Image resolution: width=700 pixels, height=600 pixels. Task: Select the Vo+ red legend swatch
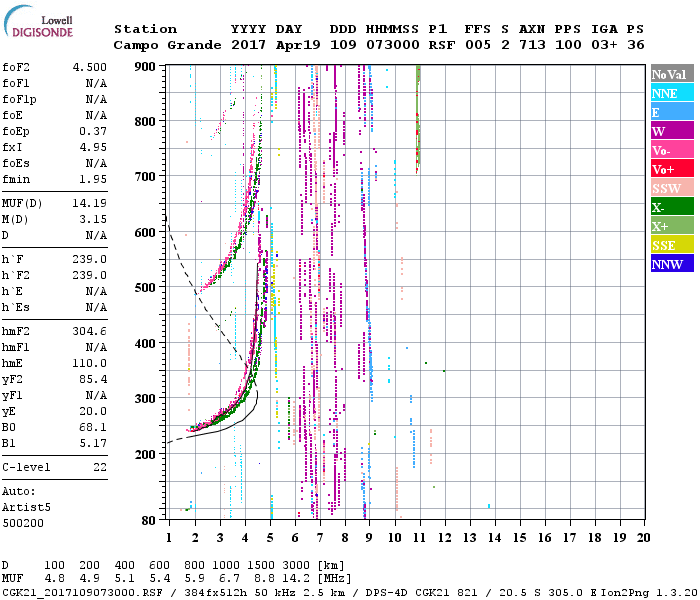click(x=672, y=168)
